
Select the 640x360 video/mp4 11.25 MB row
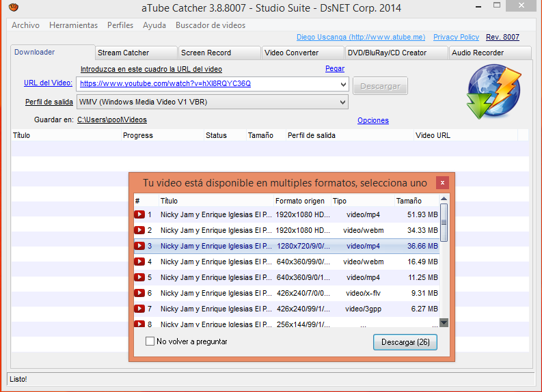286,277
